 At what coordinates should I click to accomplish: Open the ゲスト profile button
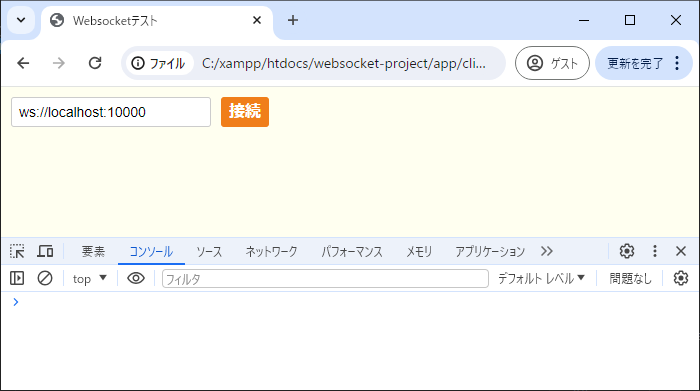click(552, 63)
